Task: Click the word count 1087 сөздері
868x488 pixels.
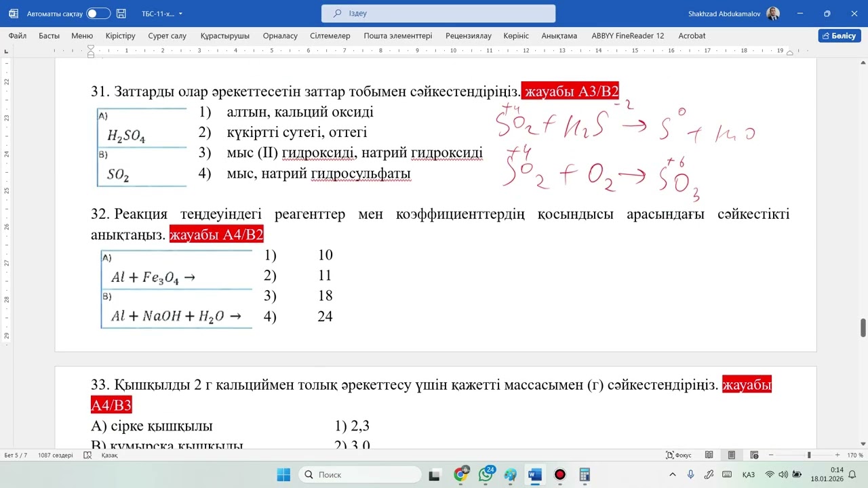Action: coord(56,455)
